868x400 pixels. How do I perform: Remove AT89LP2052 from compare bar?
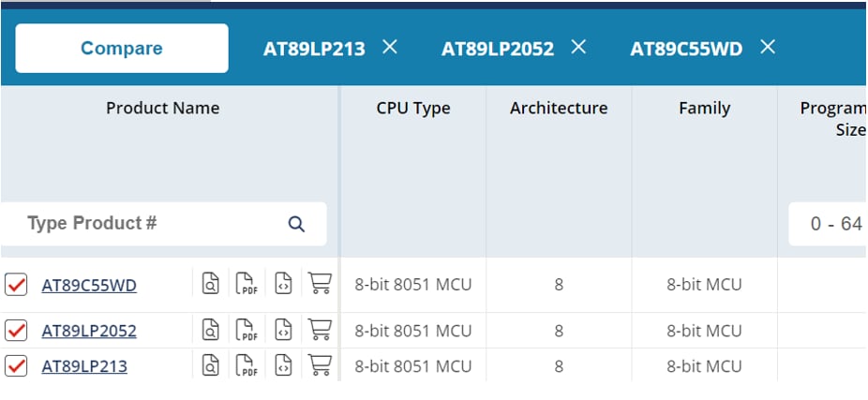point(578,47)
